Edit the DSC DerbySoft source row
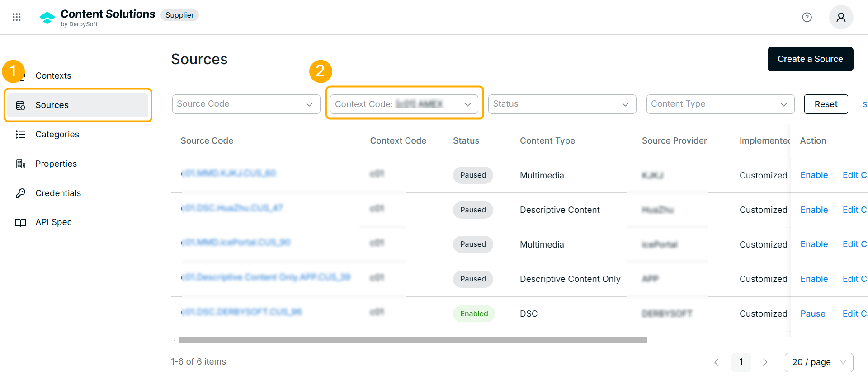The image size is (868, 379). coord(855,313)
